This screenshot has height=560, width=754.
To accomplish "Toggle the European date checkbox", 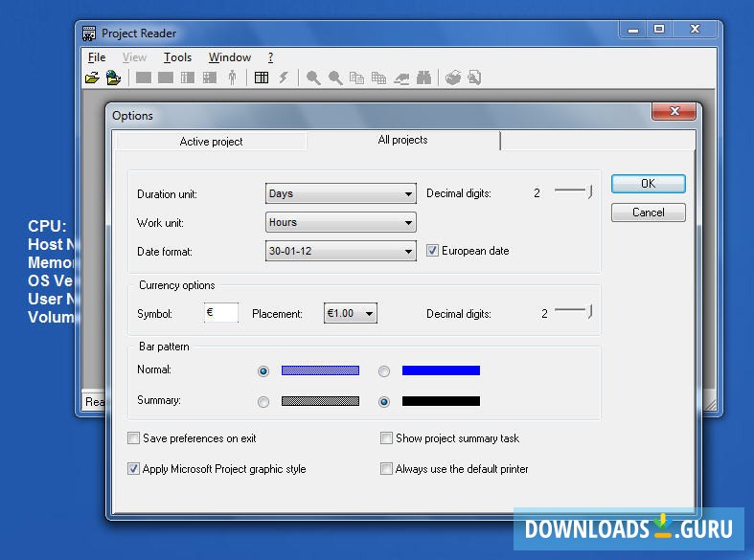I will coord(432,251).
